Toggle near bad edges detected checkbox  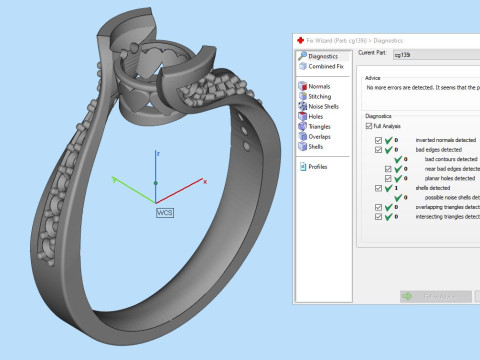click(388, 169)
